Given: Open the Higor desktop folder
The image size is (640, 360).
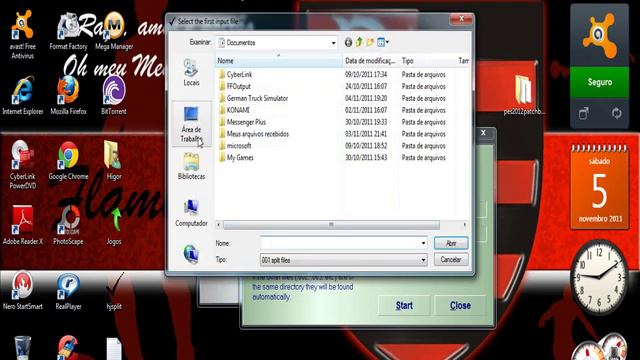Looking at the screenshot, I should (x=114, y=161).
